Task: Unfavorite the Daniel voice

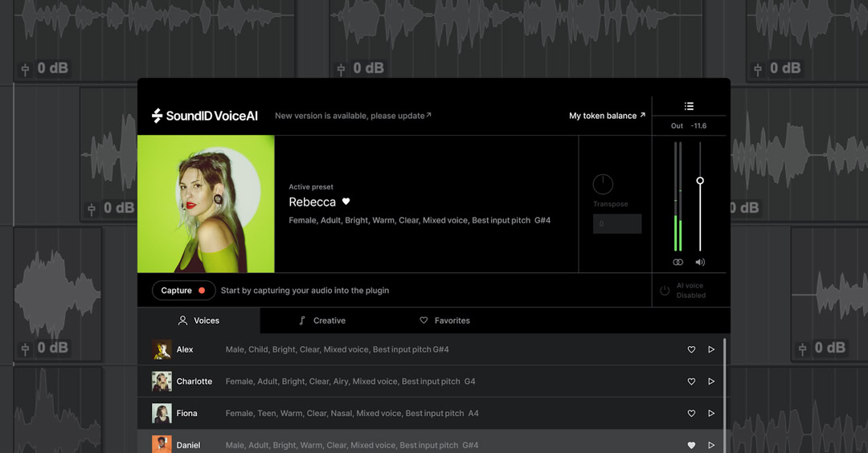Action: click(691, 445)
